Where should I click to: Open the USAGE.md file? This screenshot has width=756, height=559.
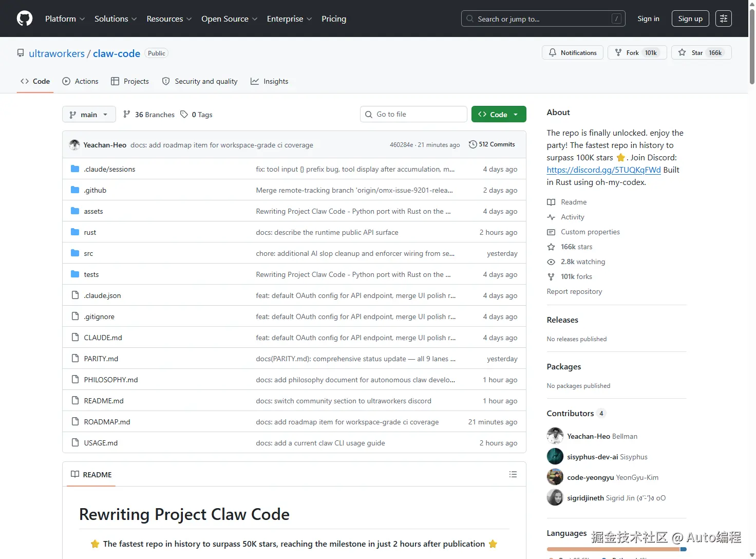tap(101, 443)
